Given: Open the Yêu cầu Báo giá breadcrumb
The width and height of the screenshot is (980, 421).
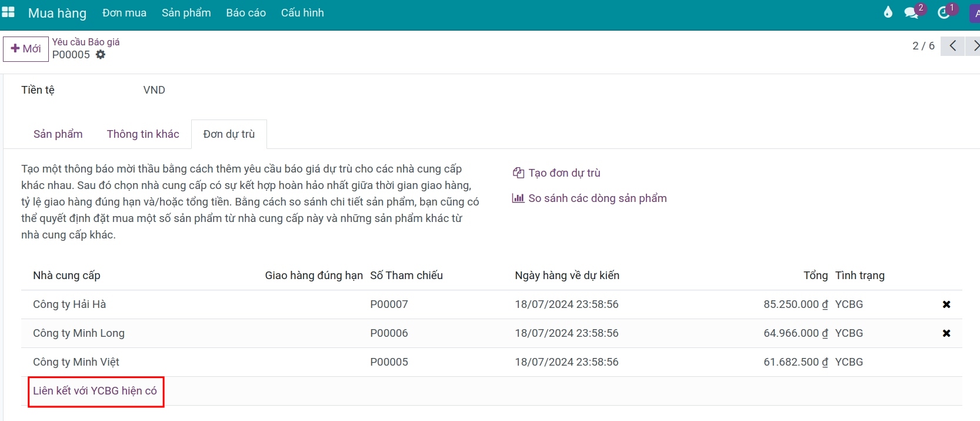Looking at the screenshot, I should coord(86,42).
